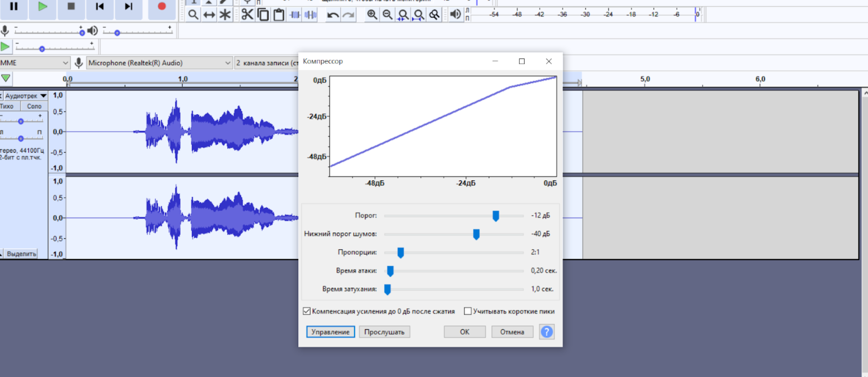Click the Прослушать preview button
Image resolution: width=868 pixels, height=377 pixels.
[384, 332]
